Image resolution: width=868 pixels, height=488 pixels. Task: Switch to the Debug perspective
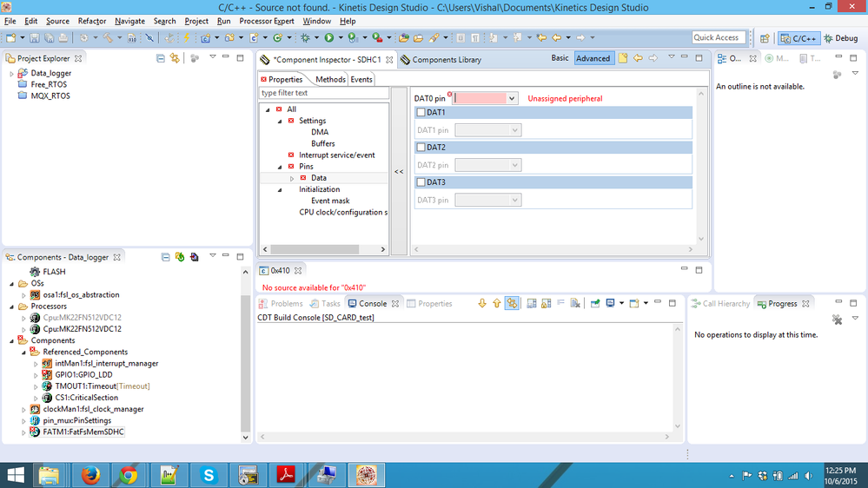[841, 38]
